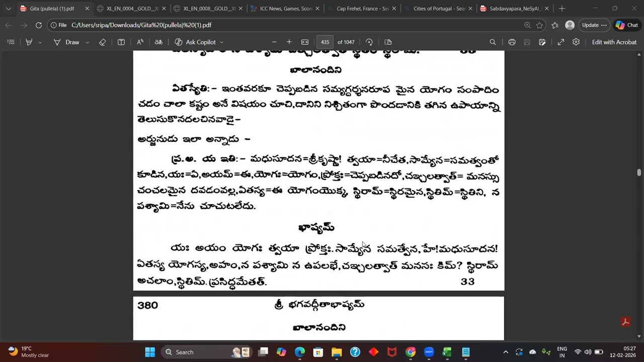Open the table of contents sidebar

tap(11, 42)
